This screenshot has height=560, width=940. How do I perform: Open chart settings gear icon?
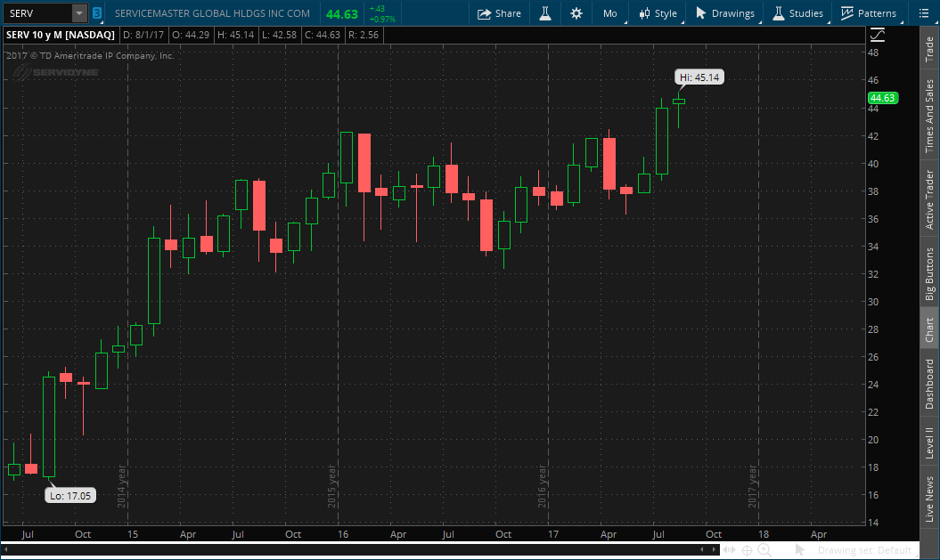pos(576,13)
